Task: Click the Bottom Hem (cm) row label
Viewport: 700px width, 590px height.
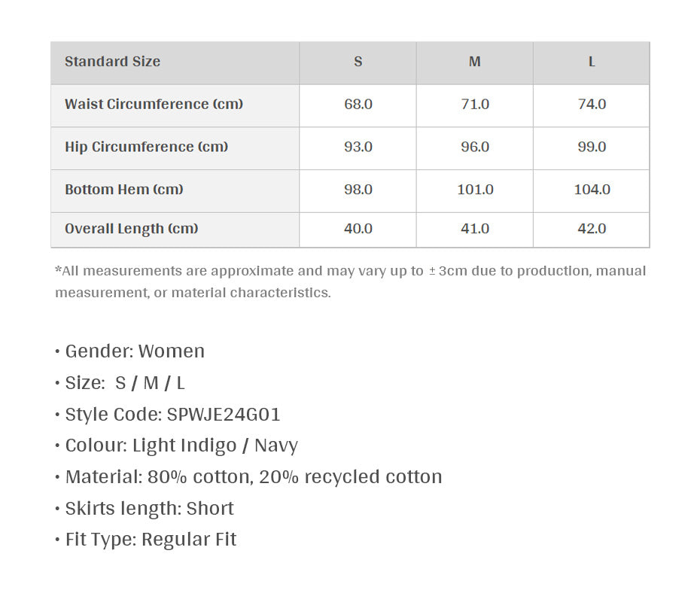Action: pyautogui.click(x=124, y=189)
